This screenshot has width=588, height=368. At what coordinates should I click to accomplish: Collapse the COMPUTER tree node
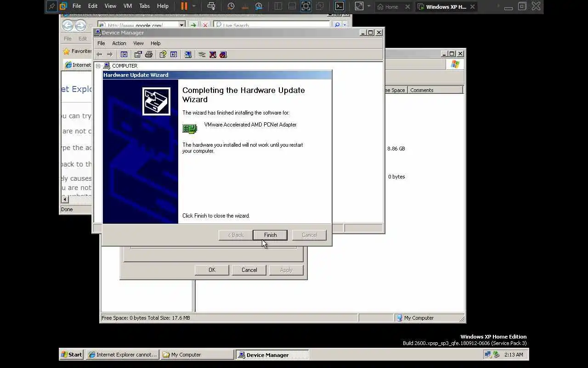[98, 66]
